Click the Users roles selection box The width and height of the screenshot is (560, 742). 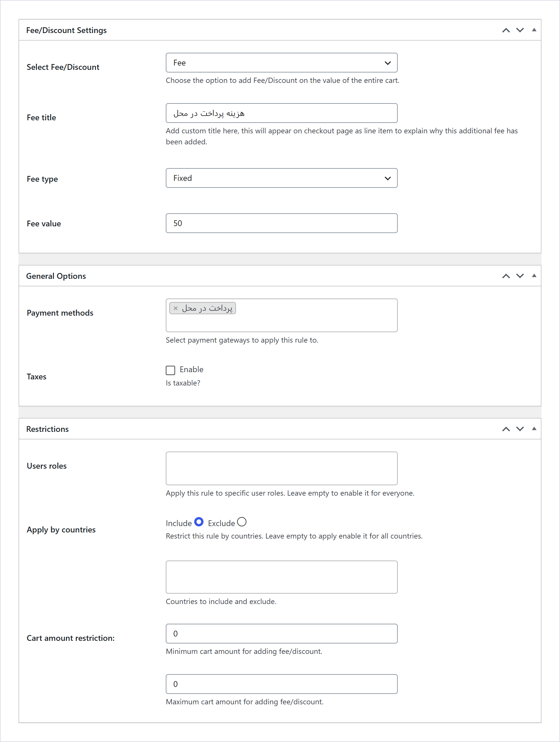coord(281,468)
